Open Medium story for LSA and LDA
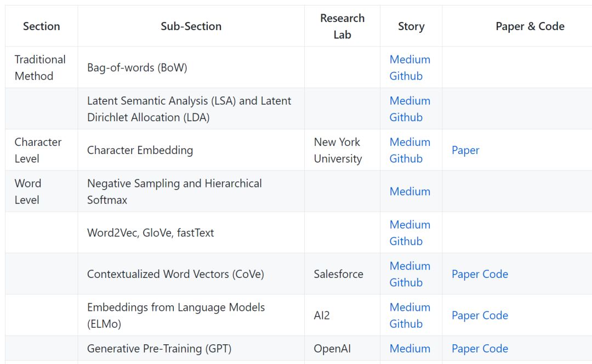592x364 pixels. click(x=409, y=101)
